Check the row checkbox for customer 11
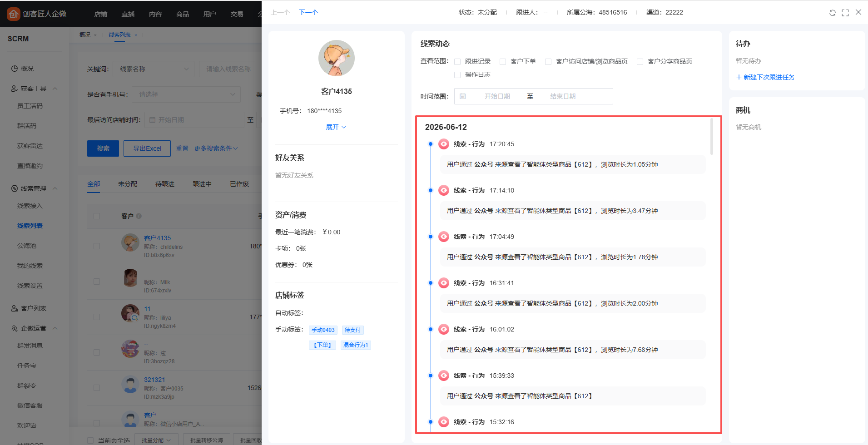Viewport: 868px width, 445px height. [x=97, y=317]
